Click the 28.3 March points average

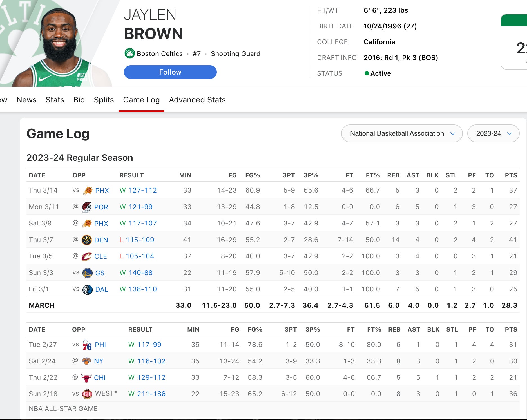click(x=509, y=305)
